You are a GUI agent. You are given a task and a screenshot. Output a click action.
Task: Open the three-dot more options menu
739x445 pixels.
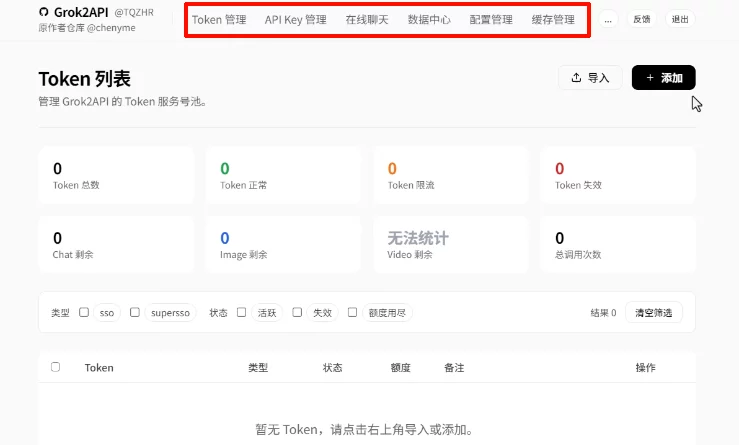[x=608, y=19]
